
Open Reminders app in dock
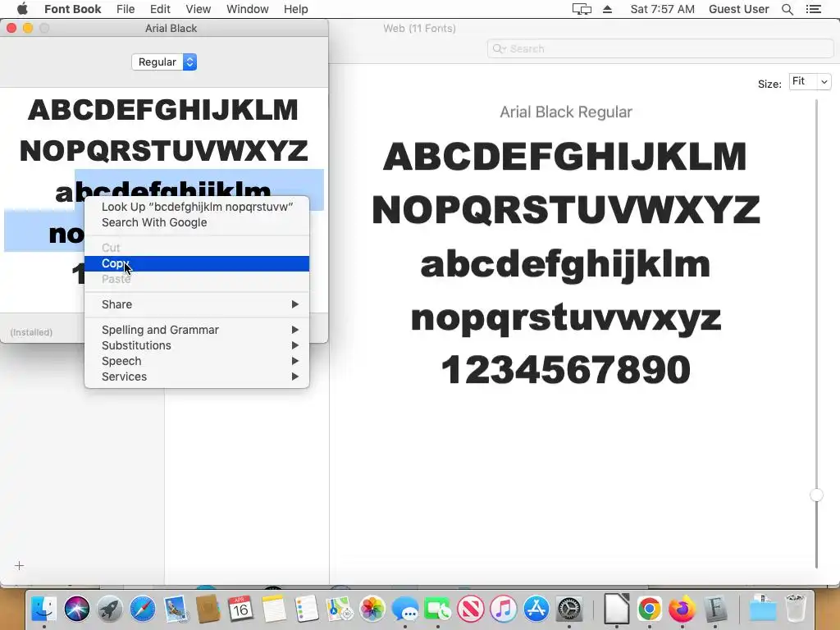click(x=307, y=609)
